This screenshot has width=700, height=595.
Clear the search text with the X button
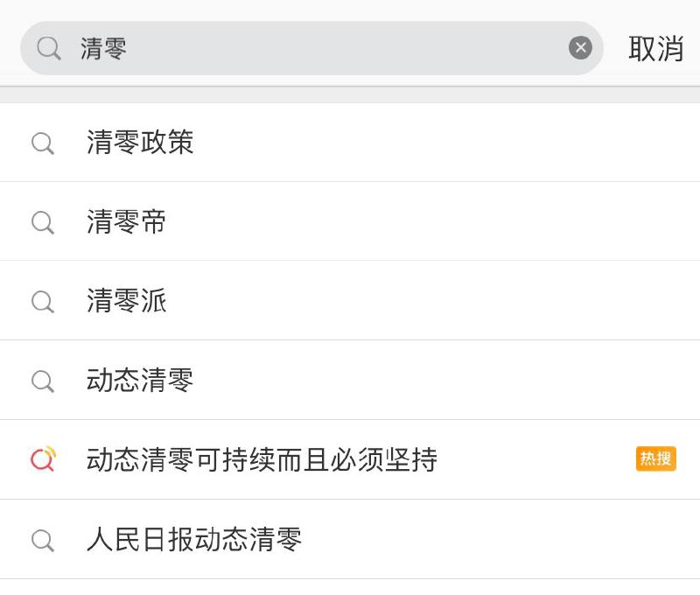point(580,48)
